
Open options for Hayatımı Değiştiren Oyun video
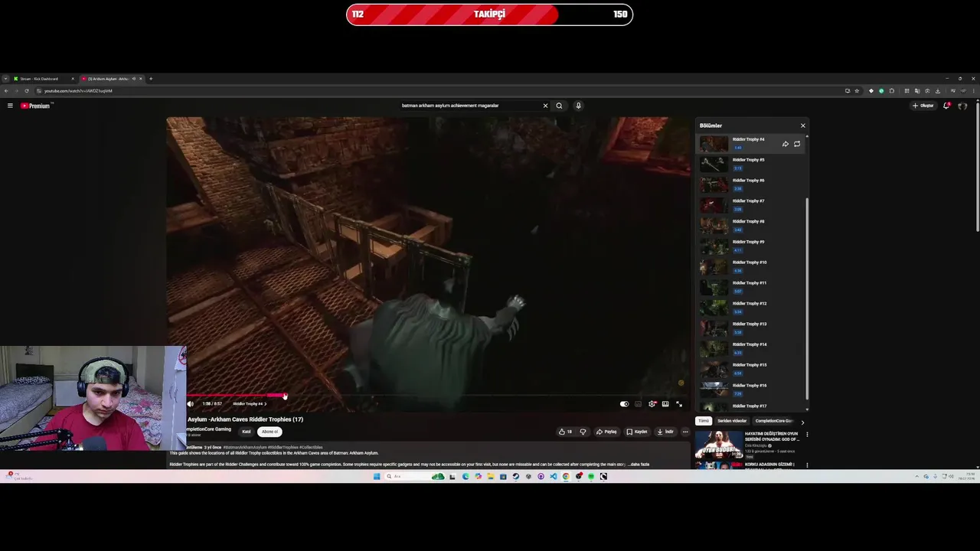(x=806, y=435)
